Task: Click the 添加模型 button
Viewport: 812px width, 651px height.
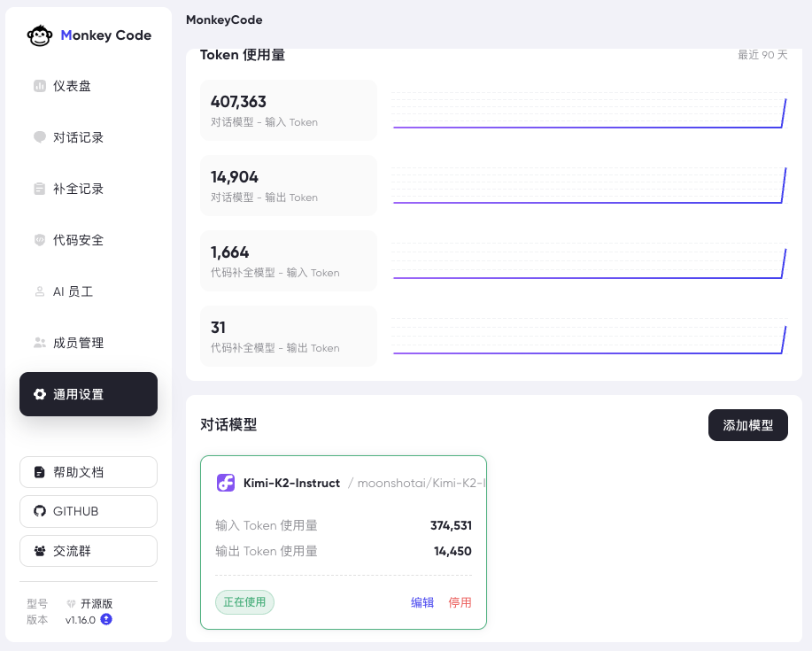Action: pos(747,425)
